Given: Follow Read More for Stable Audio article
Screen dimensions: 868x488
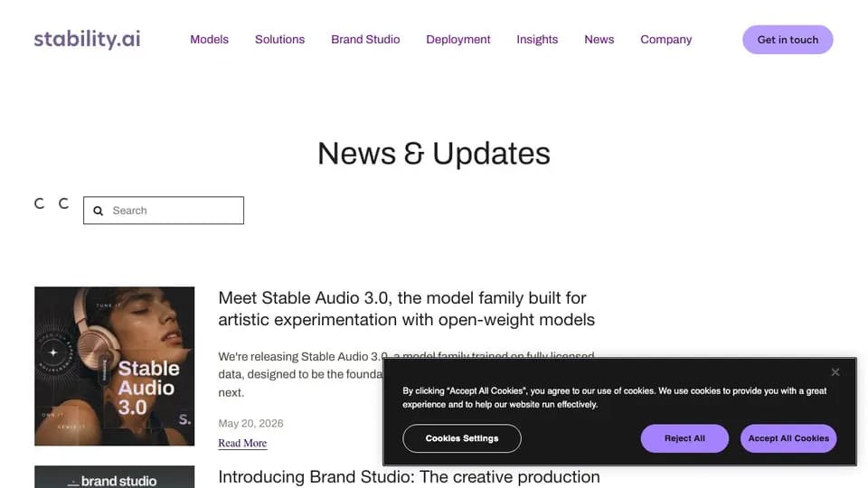Looking at the screenshot, I should pyautogui.click(x=242, y=443).
